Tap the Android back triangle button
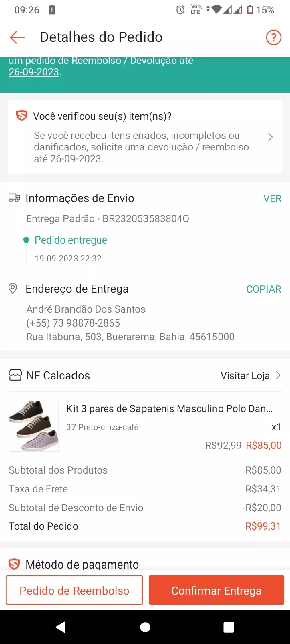The image size is (290, 644). pos(61,627)
